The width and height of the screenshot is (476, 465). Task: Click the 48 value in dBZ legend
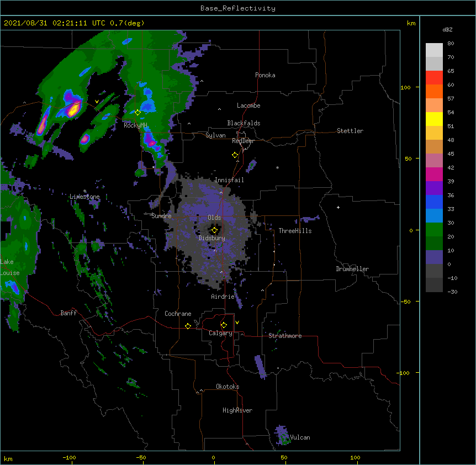pyautogui.click(x=451, y=140)
